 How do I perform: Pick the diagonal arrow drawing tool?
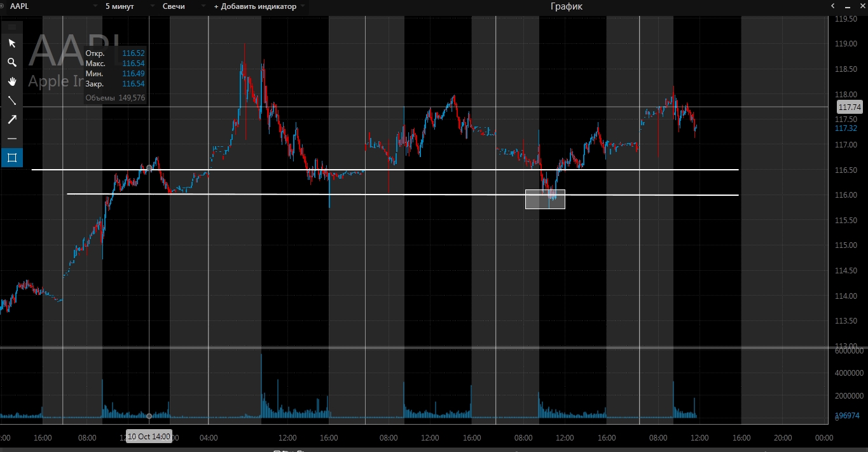(x=11, y=120)
